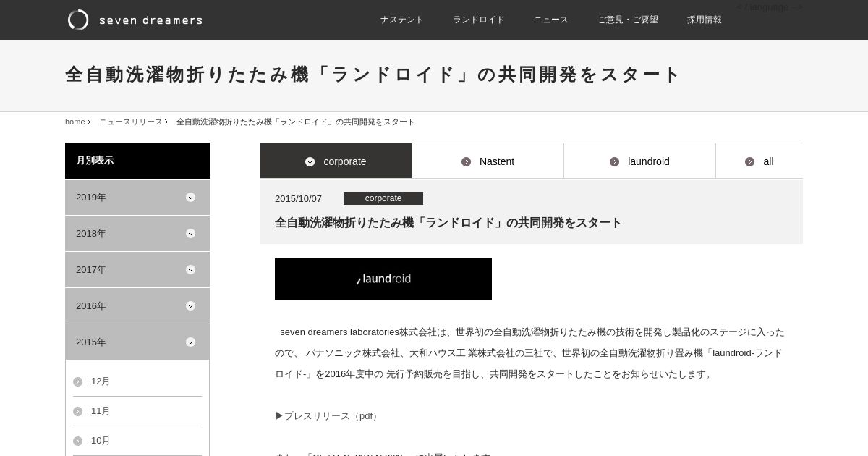This screenshot has height=456, width=868.
Task: Open ご意見・ご要望 navigation link
Action: coord(628,20)
